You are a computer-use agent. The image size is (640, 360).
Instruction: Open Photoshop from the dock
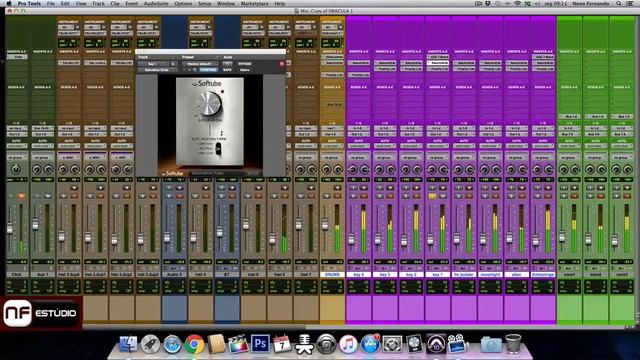pyautogui.click(x=260, y=344)
